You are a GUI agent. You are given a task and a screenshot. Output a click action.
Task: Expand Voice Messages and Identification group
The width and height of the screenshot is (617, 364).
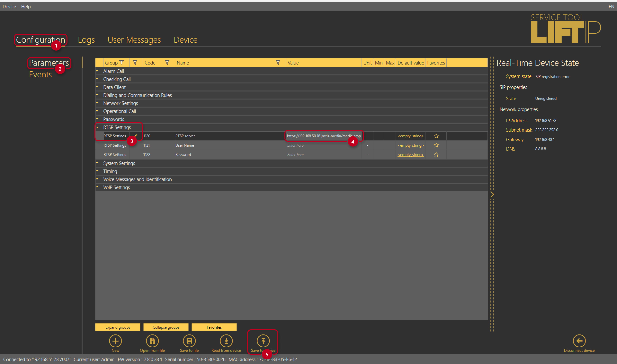point(97,179)
